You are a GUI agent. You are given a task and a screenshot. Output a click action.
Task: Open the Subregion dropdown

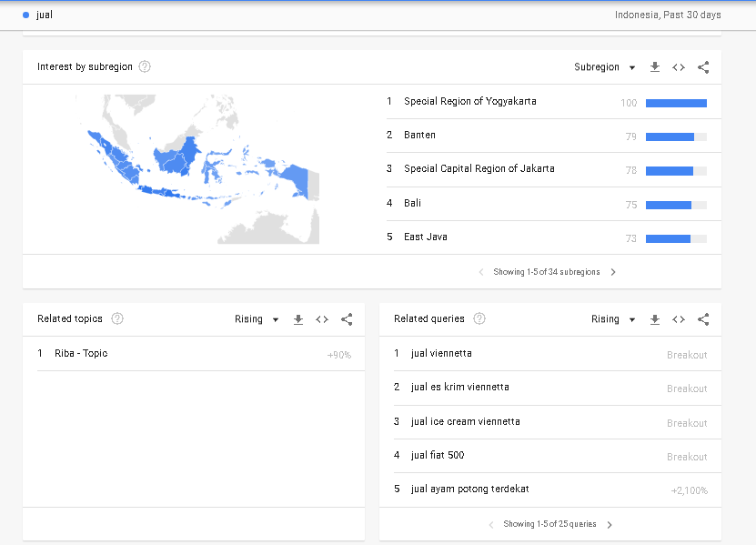(x=605, y=66)
